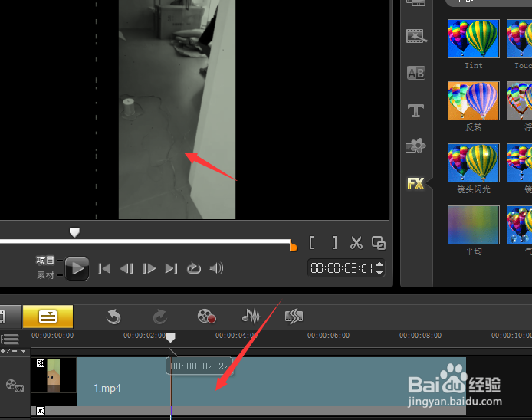Open the Instant Project film icon

[x=416, y=36]
